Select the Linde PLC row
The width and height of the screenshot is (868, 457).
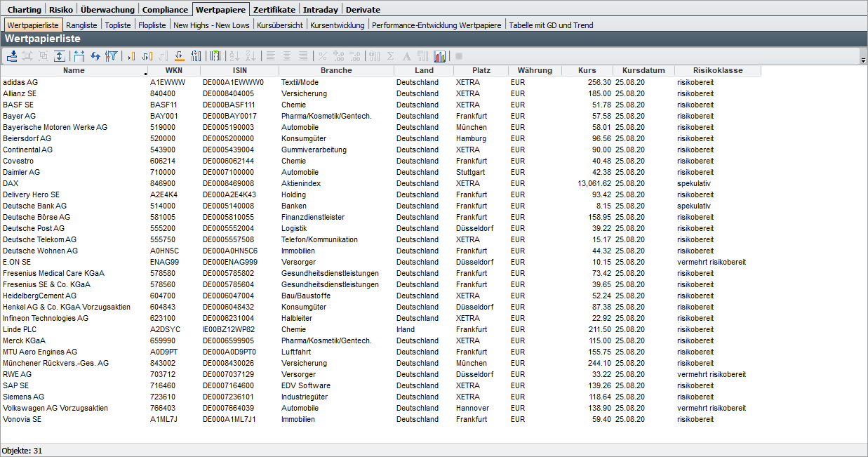pos(20,329)
